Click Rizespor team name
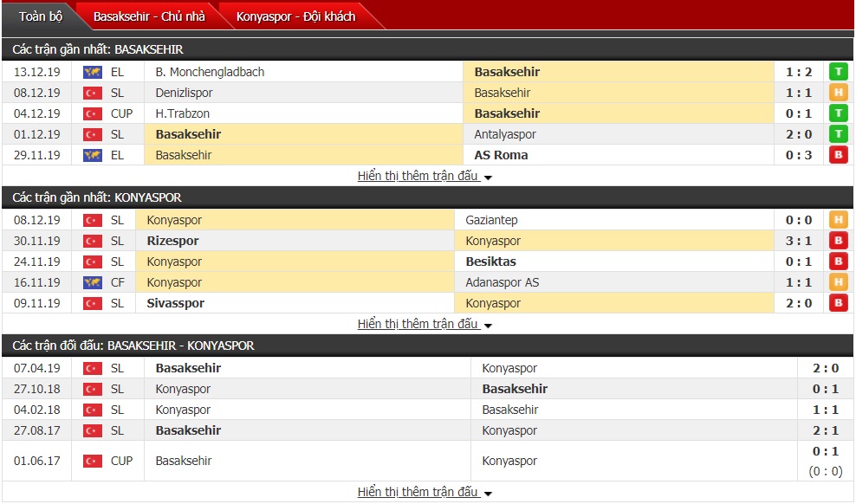 172,241
